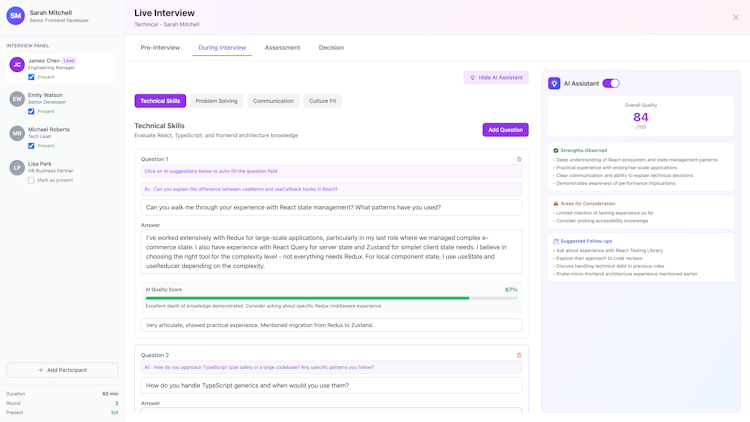Click Sarah Mitchell's SM avatar
This screenshot has width=750, height=422.
(16, 16)
